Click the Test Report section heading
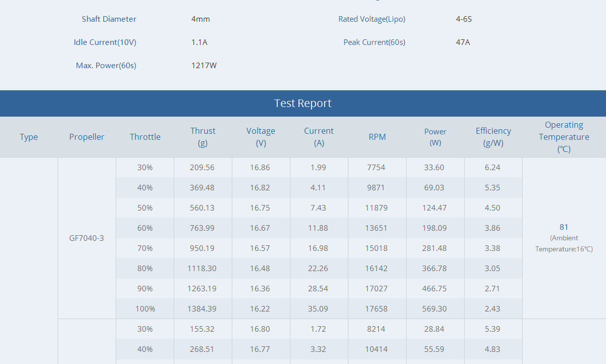Screen dimensions: 606x364 [x=303, y=103]
